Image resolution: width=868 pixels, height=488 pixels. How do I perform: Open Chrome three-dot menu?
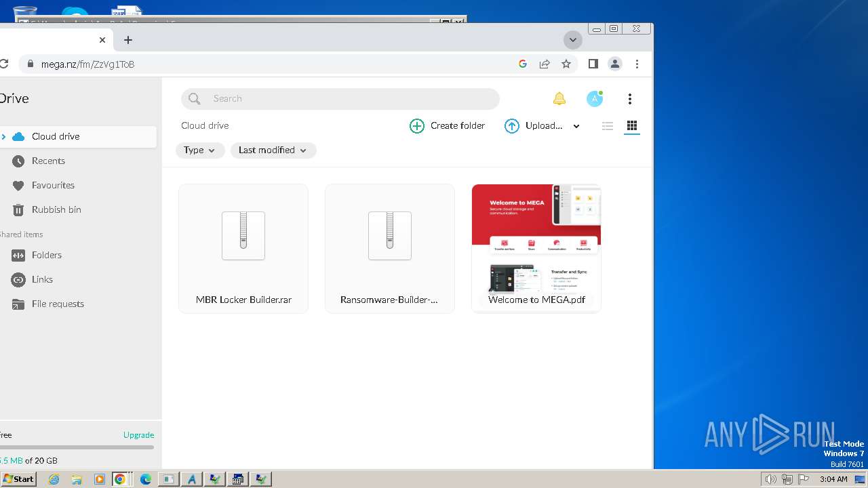click(637, 64)
